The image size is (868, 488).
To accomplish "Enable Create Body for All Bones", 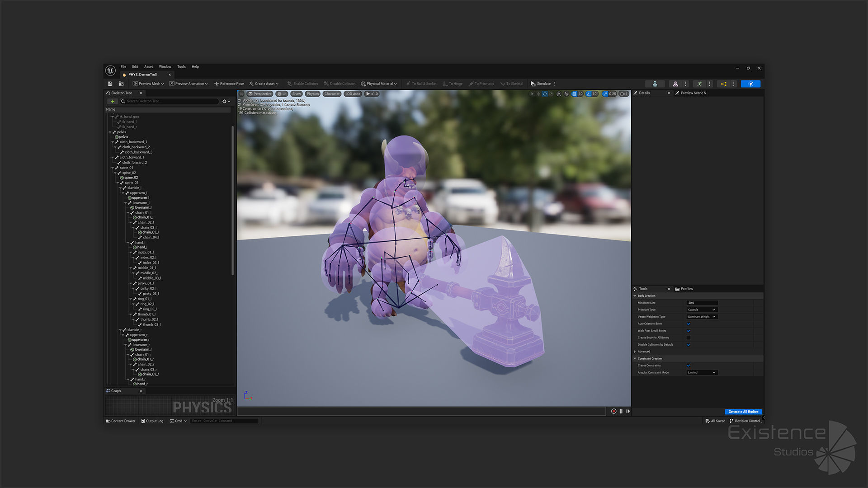I will 689,338.
